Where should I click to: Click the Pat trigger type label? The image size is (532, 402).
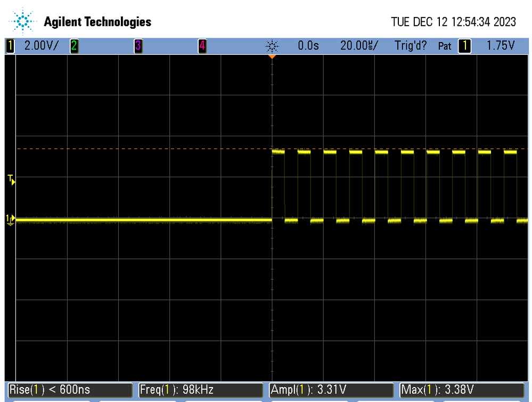[445, 46]
